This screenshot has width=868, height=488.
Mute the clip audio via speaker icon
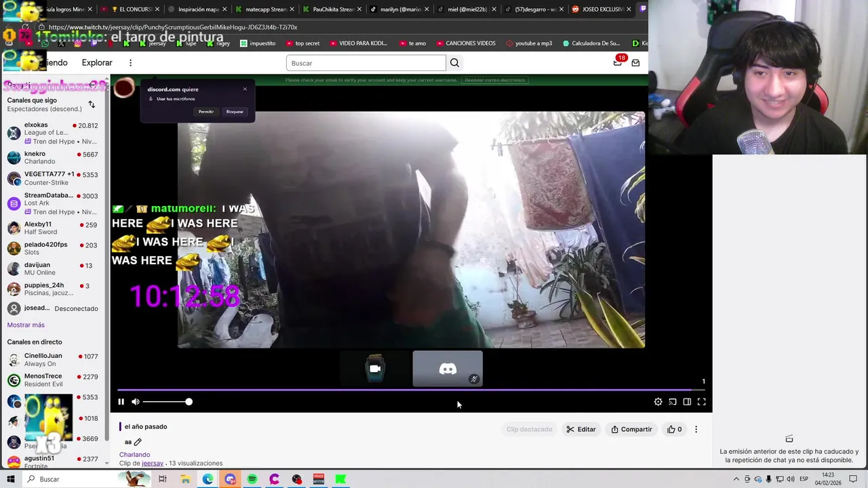coord(136,402)
